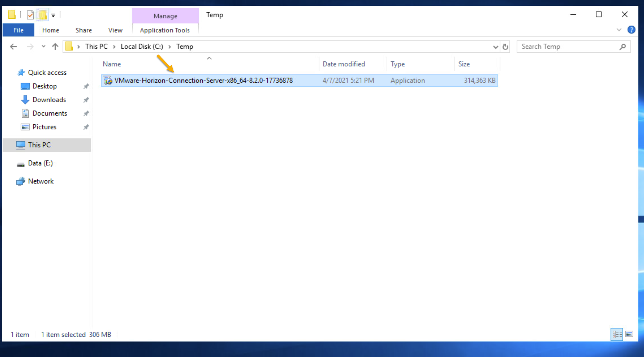Expand the ribbon with the chevron
This screenshot has width=644, height=357.
619,30
